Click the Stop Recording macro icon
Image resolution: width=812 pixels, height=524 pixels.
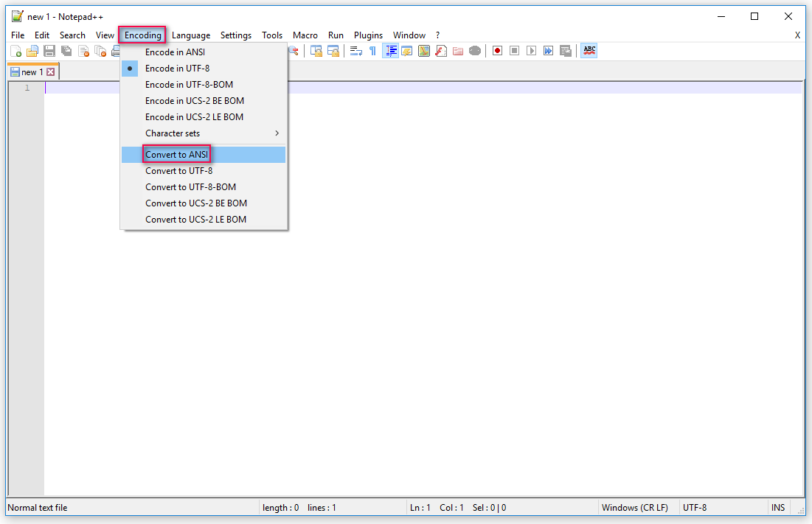click(x=514, y=51)
